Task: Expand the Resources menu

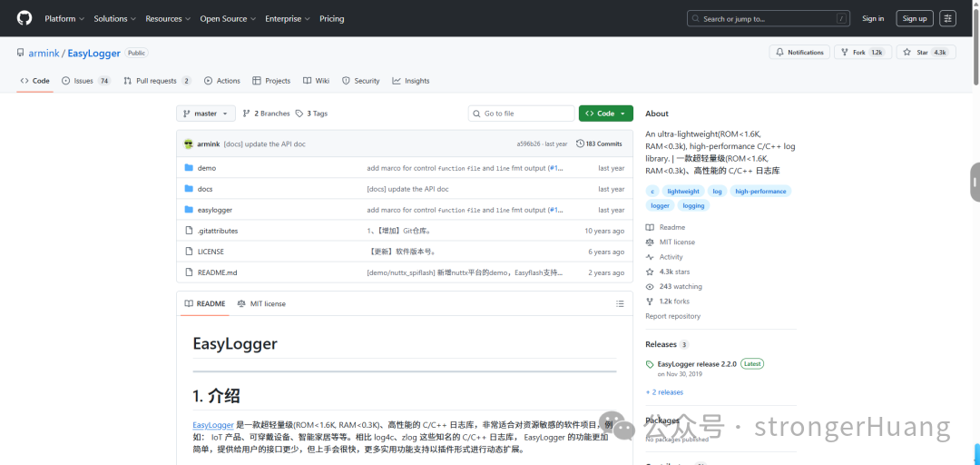Action: pyautogui.click(x=168, y=19)
